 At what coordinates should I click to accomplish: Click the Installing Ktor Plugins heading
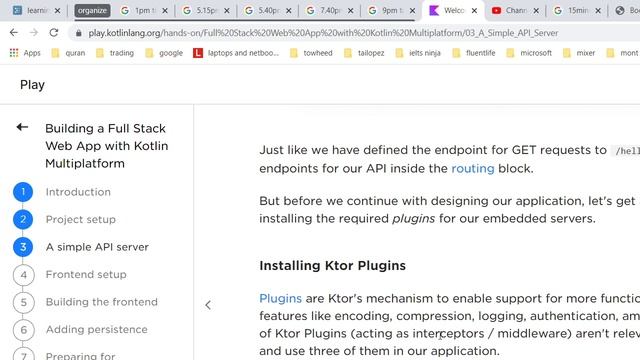[x=333, y=266]
